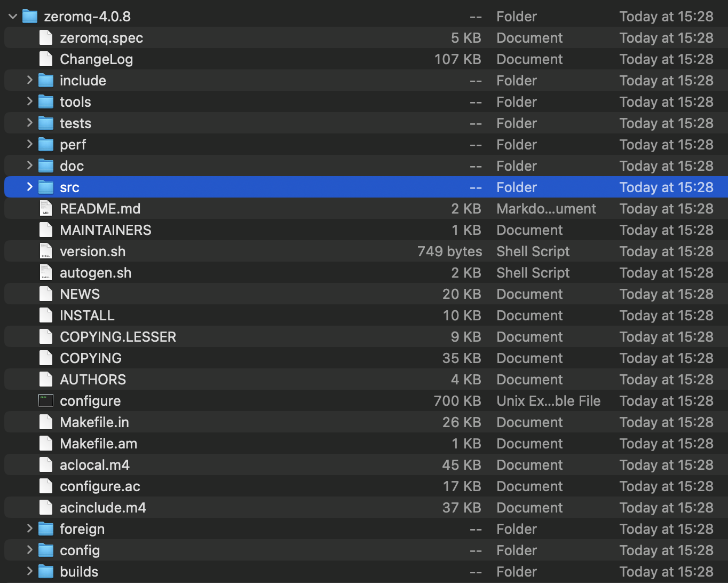Image resolution: width=728 pixels, height=583 pixels.
Task: Click the acinclude.m4 document icon
Action: coord(46,508)
